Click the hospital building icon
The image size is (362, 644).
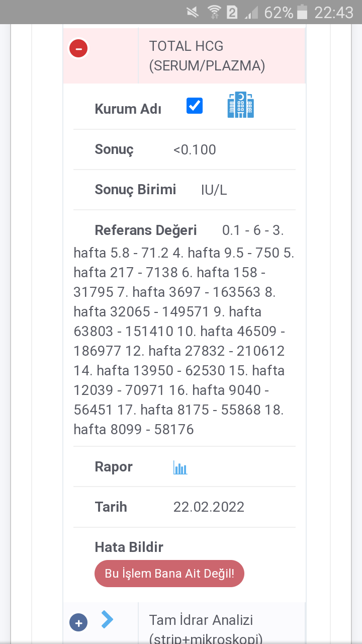pos(241,105)
